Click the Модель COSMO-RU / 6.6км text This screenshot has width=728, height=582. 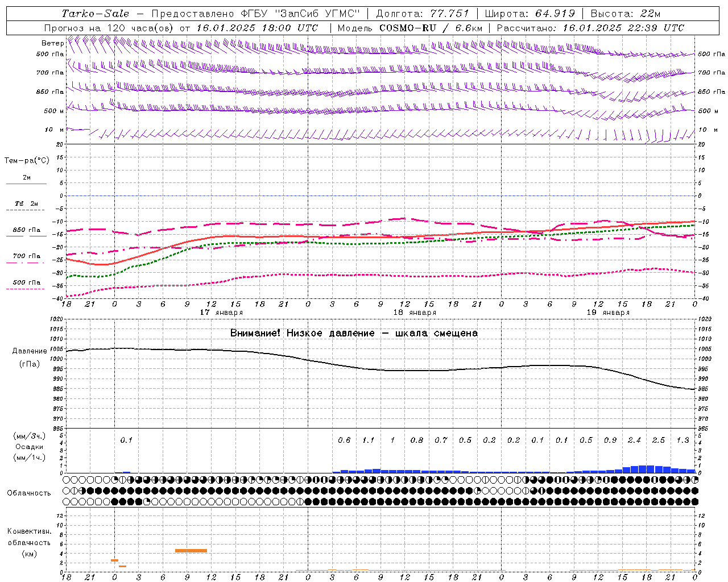tap(410, 28)
